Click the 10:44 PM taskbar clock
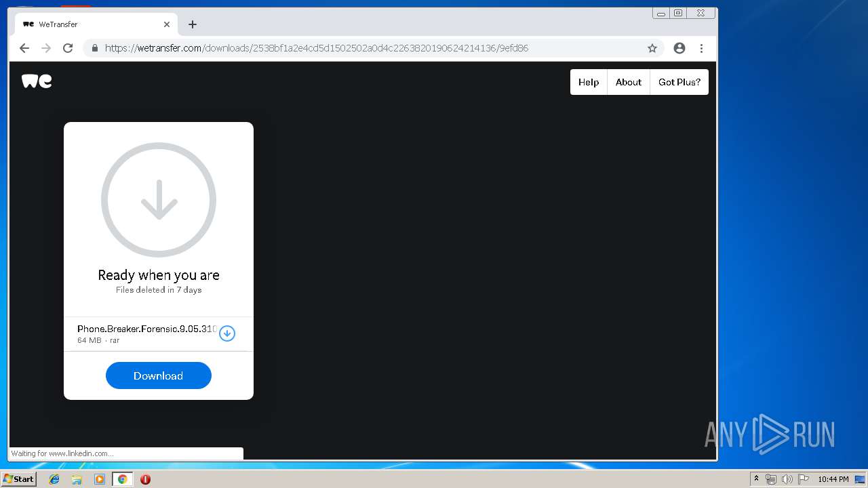Image resolution: width=868 pixels, height=488 pixels. pos(833,479)
